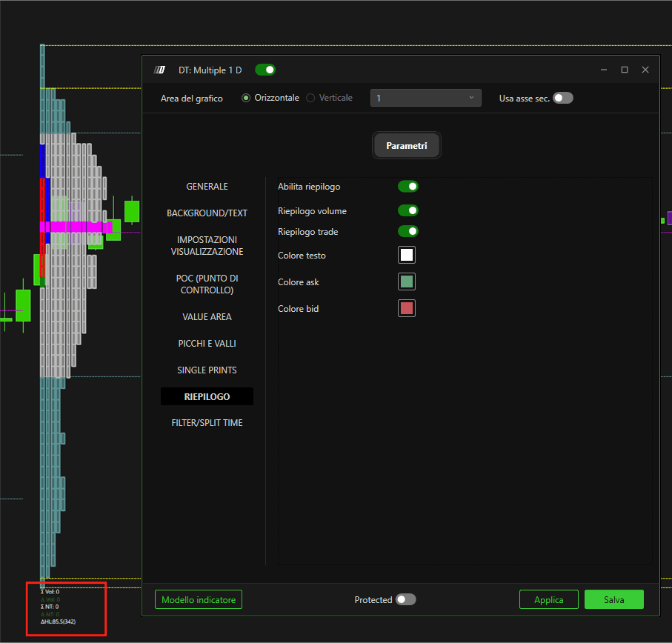This screenshot has height=643, width=672.
Task: Open IMPOSTAZIONI VISUALIZZAZIONE section
Action: (x=207, y=245)
